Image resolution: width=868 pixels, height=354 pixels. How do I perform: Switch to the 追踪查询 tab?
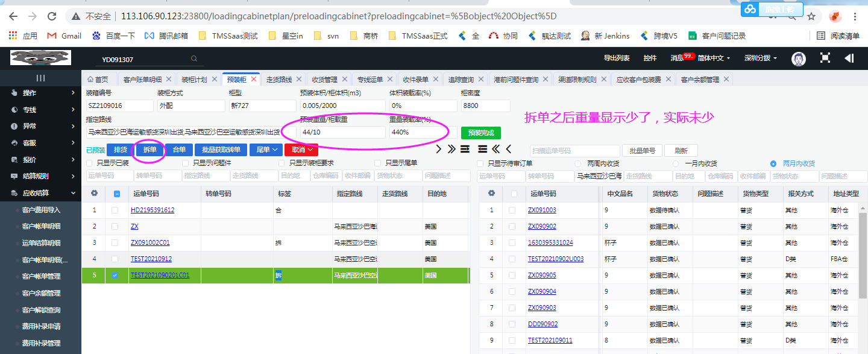pyautogui.click(x=461, y=79)
